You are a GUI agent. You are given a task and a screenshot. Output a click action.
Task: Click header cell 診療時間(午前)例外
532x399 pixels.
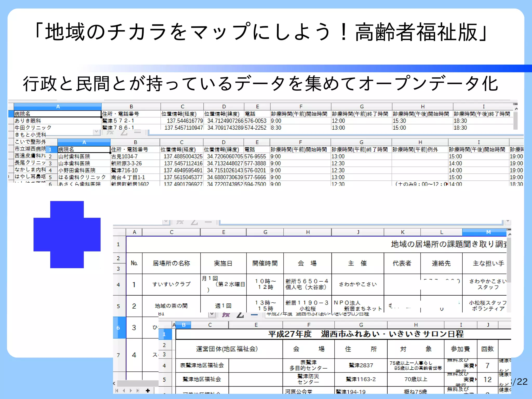[420, 149]
